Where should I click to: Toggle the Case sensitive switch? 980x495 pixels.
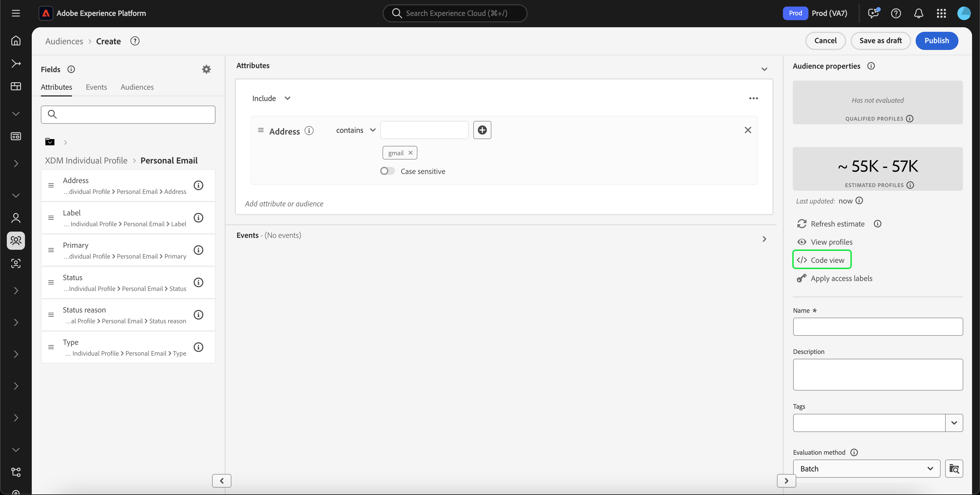click(x=387, y=171)
